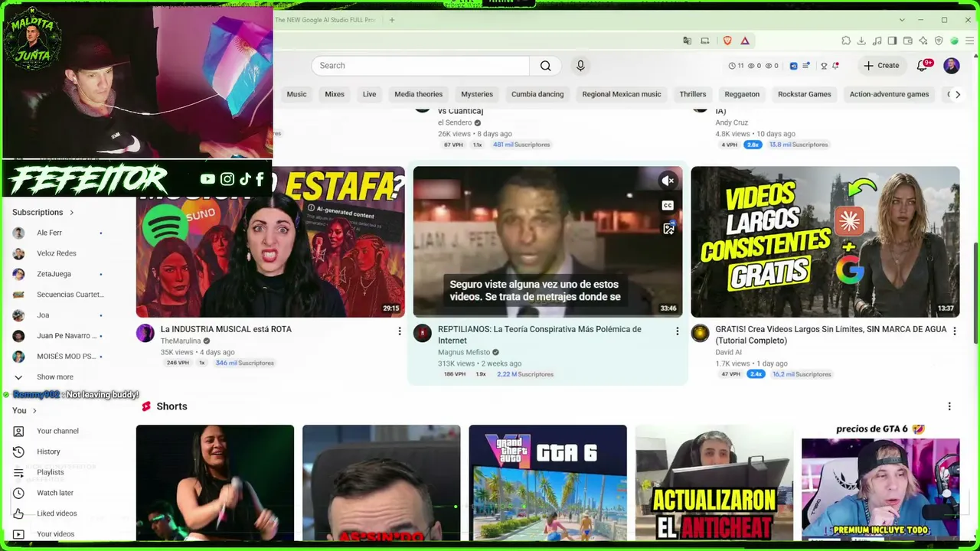Open the browser downloads icon
Viewport: 980px width, 551px height.
click(x=861, y=41)
